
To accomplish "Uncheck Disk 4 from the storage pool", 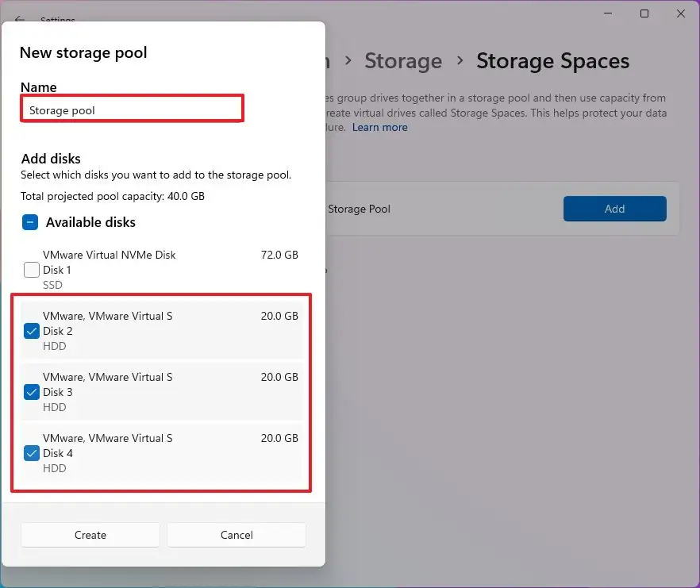I will (31, 452).
